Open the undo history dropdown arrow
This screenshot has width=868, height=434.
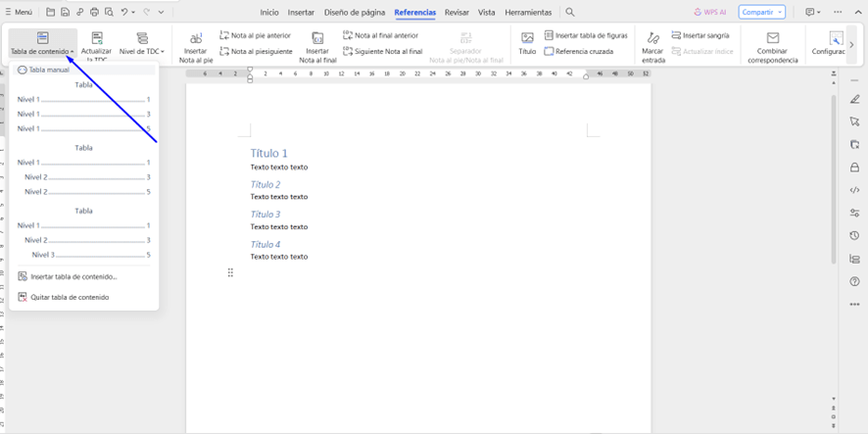tap(133, 12)
